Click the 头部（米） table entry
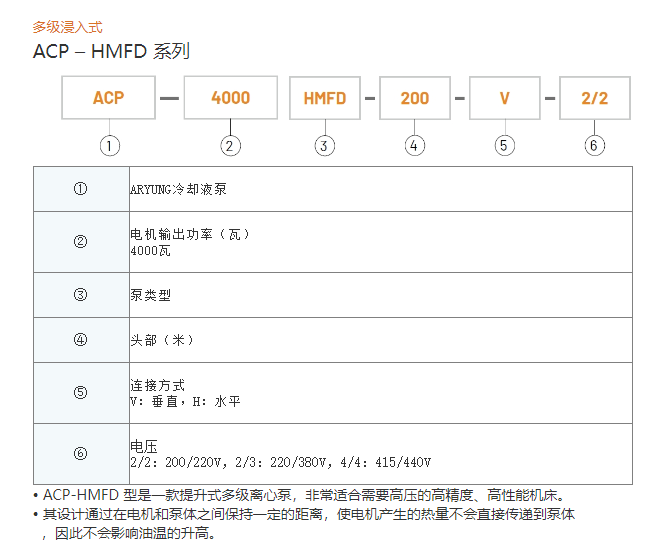Image resolution: width=663 pixels, height=550 pixels. pyautogui.click(x=162, y=340)
